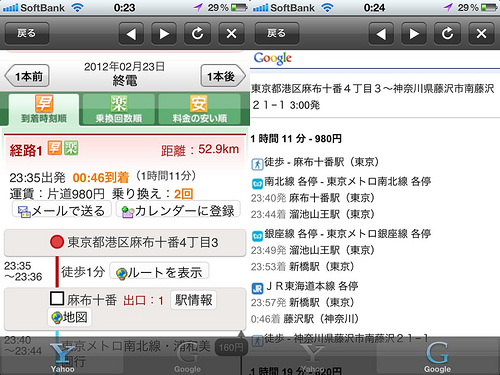Go to next page in left browser
500x375 pixels.
pyautogui.click(x=164, y=33)
